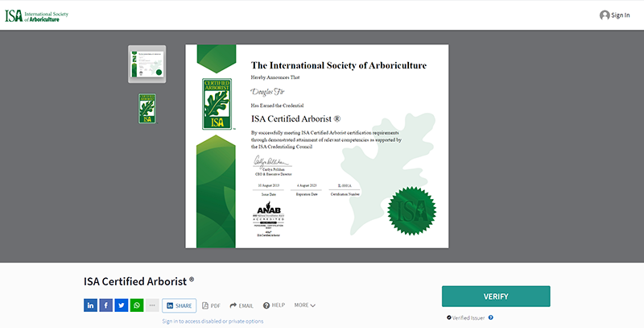Screen dimensions: 644x328
Task: Click the user avatar icon beside Sign In
Action: pos(605,15)
